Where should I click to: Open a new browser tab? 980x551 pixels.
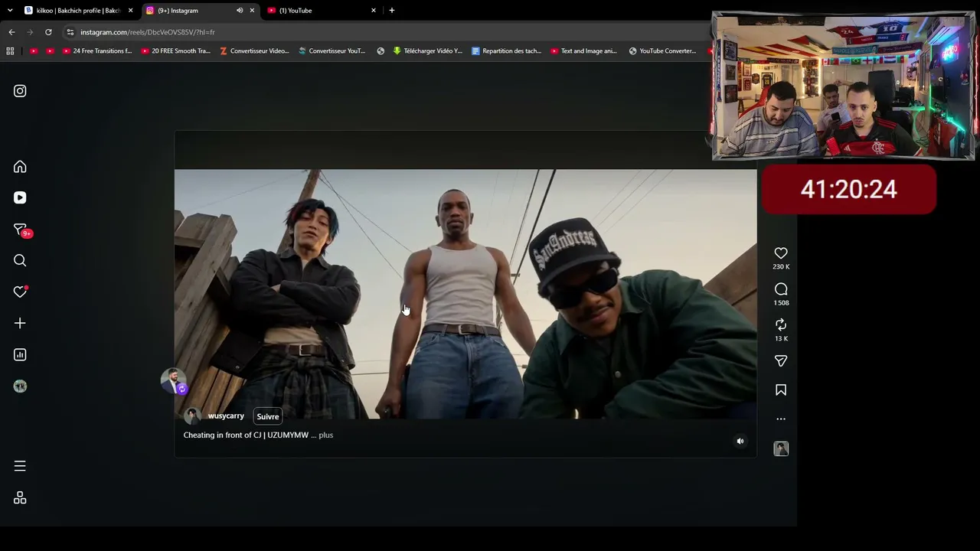pyautogui.click(x=392, y=11)
